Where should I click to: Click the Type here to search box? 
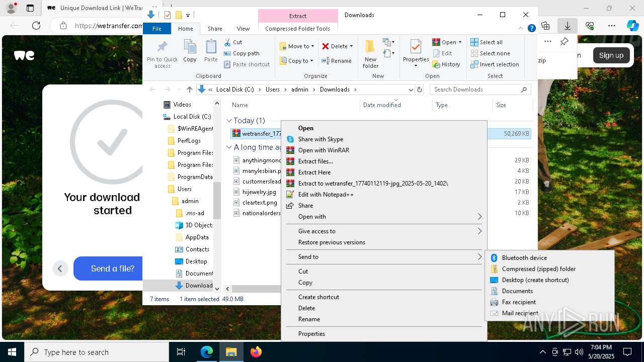[x=97, y=352]
